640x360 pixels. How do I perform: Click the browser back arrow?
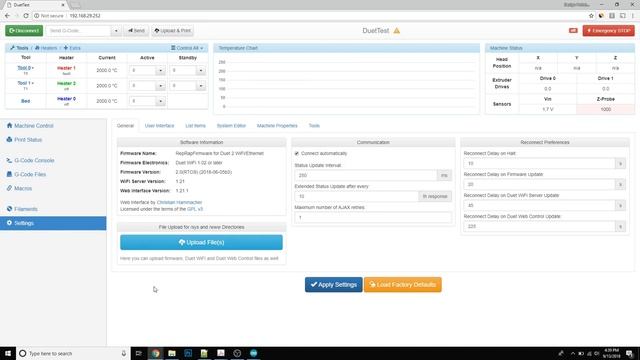[7, 16]
